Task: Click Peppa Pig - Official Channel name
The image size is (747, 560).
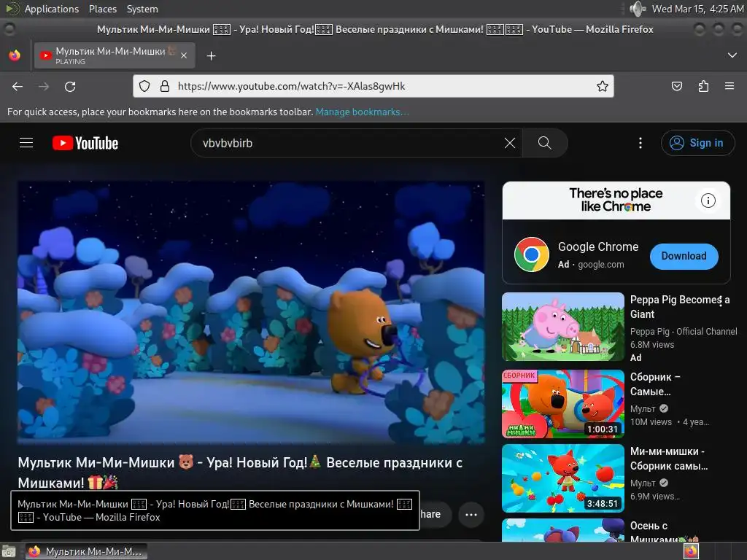Action: pos(683,332)
